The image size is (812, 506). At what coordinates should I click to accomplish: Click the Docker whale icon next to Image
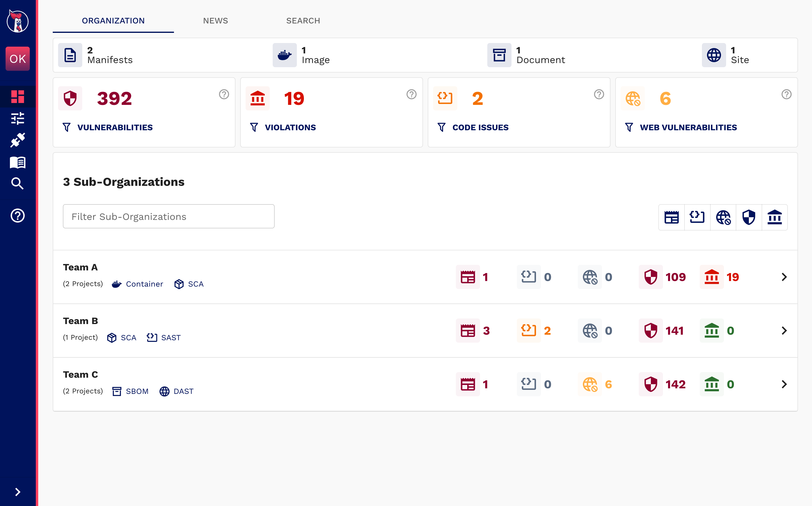click(284, 55)
